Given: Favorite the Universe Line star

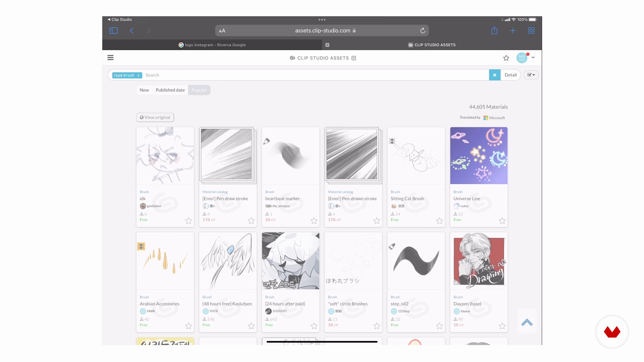Looking at the screenshot, I should click(x=502, y=221).
